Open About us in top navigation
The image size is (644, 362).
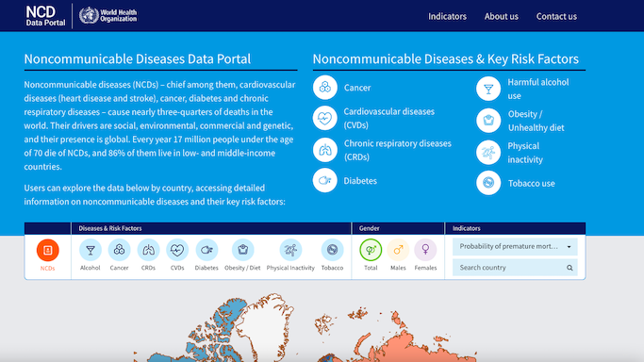click(x=501, y=16)
